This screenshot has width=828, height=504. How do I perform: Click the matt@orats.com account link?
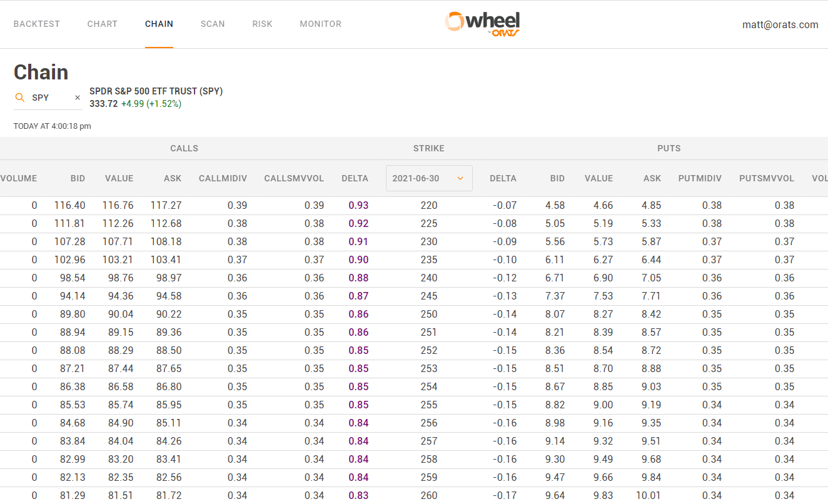(780, 24)
